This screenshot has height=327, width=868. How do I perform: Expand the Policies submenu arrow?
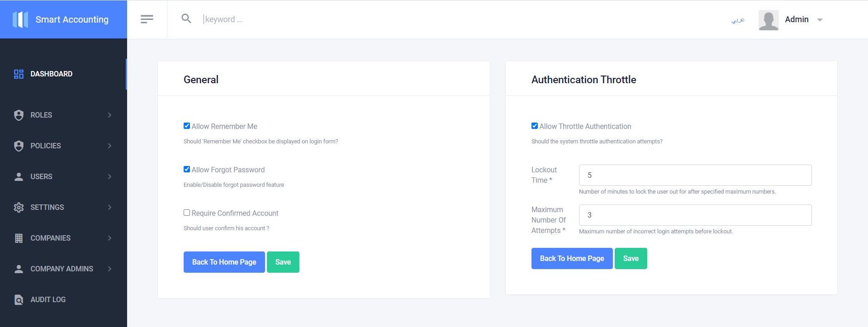[109, 146]
